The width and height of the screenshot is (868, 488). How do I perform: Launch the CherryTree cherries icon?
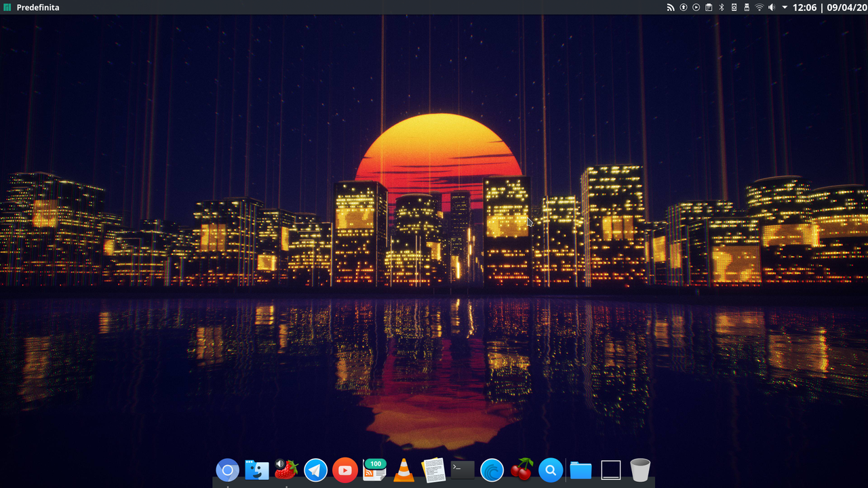521,469
